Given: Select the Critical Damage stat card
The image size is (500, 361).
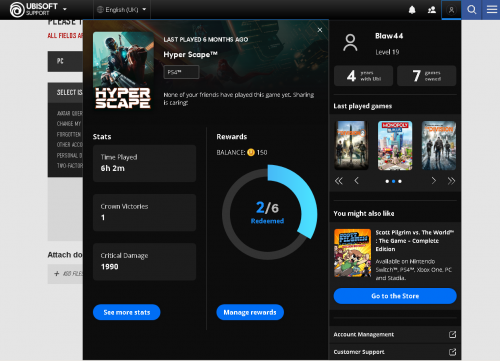Looking at the screenshot, I should click(x=144, y=262).
